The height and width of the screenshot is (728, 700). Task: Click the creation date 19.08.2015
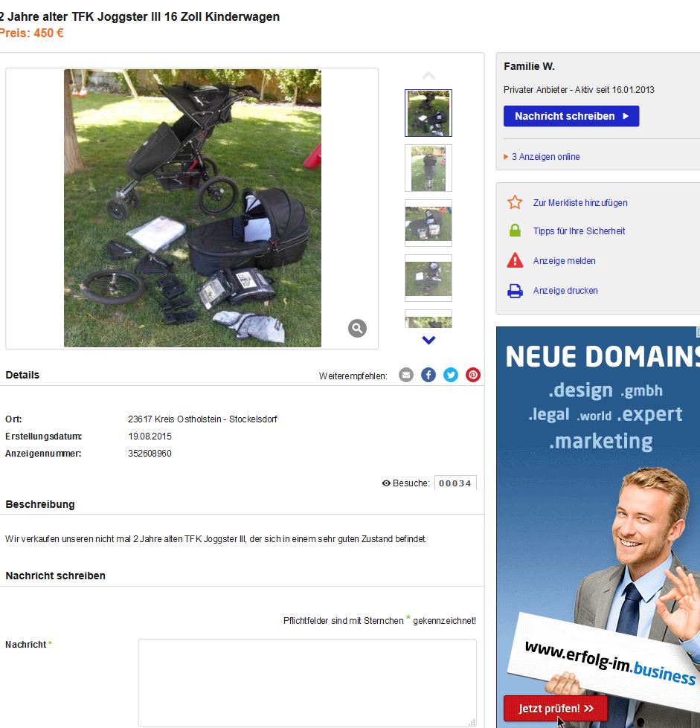click(150, 437)
